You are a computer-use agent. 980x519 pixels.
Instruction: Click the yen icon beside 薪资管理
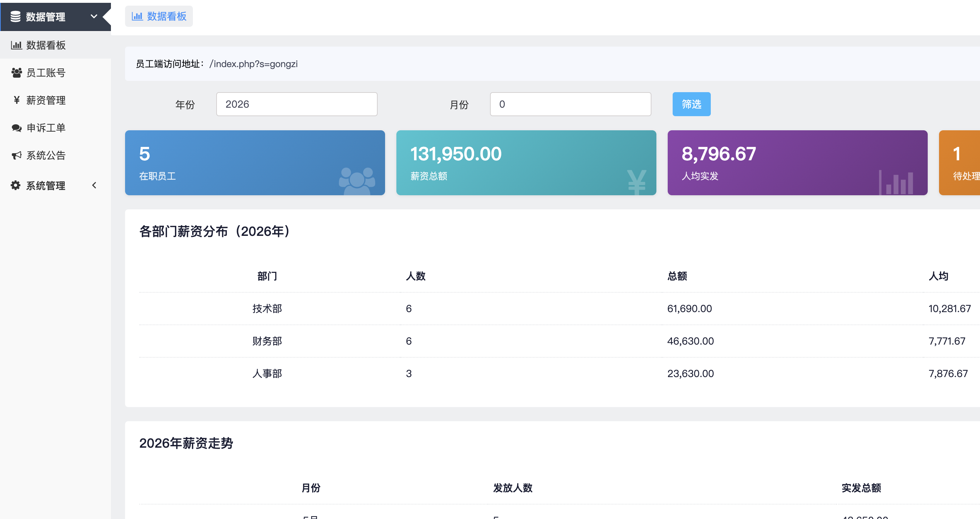click(x=16, y=100)
